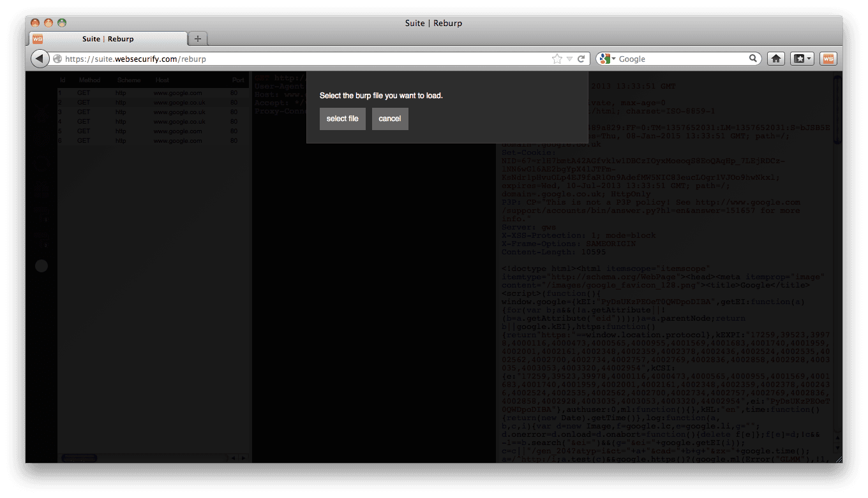Go back using browser back arrow
This screenshot has width=868, height=498.
pos(40,59)
